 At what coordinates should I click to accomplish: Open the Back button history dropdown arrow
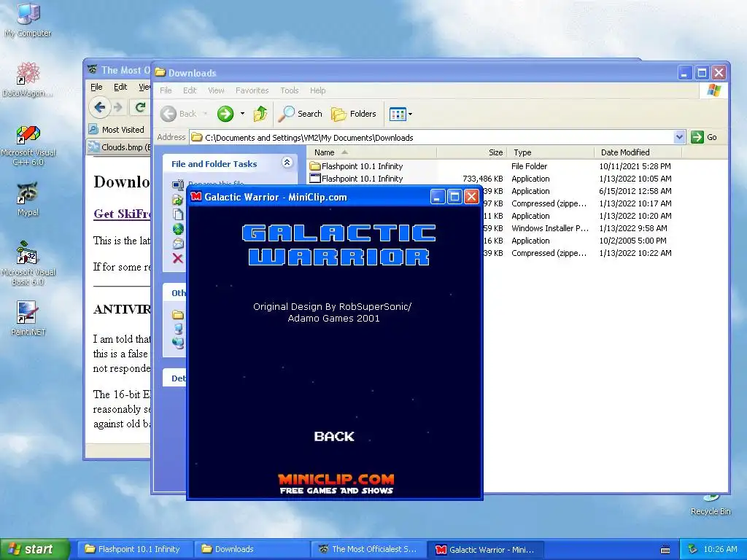click(205, 114)
